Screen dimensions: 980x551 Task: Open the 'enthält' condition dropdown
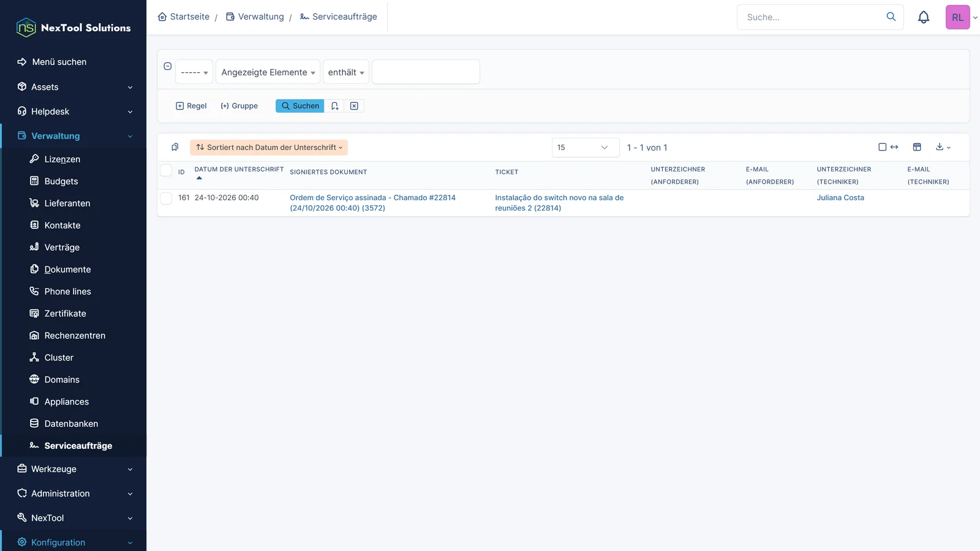pos(346,72)
